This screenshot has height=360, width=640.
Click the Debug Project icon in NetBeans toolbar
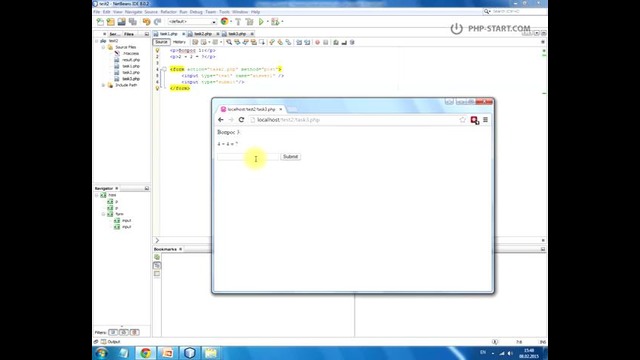275,22
